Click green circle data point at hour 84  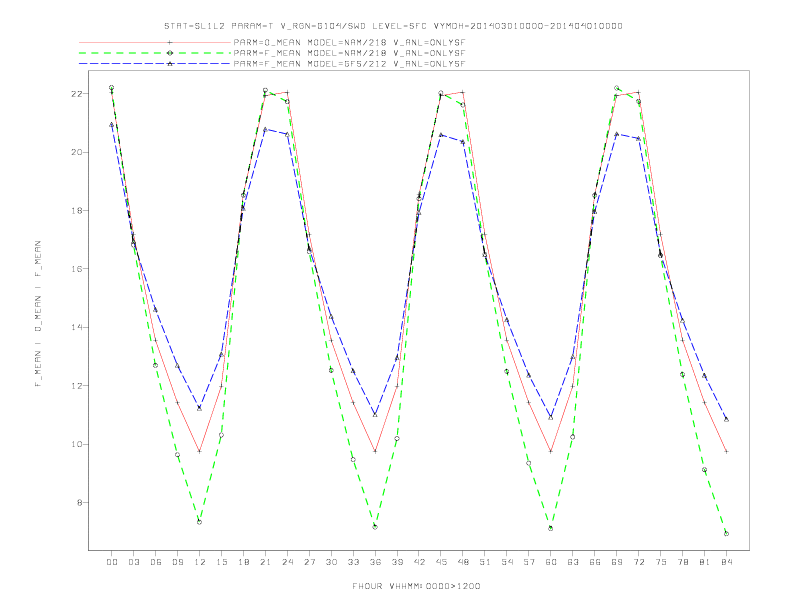(x=726, y=533)
